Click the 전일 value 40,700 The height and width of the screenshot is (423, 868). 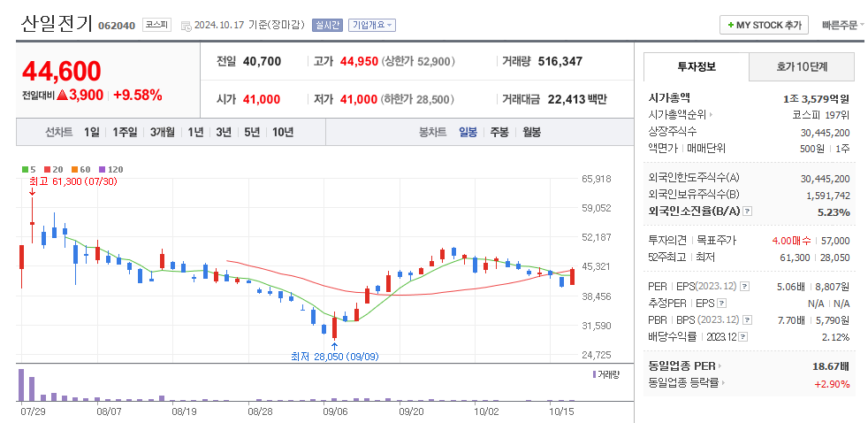pyautogui.click(x=262, y=62)
